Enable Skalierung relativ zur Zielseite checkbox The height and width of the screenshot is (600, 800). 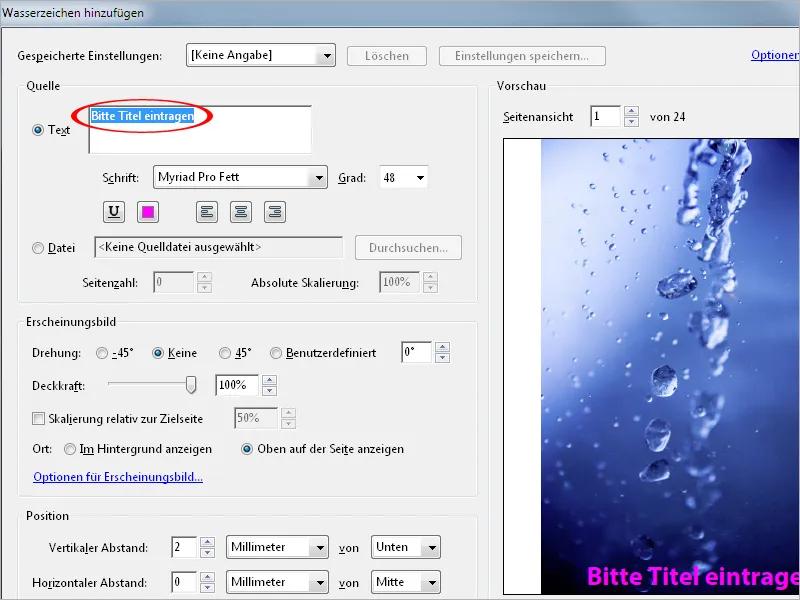tap(38, 419)
